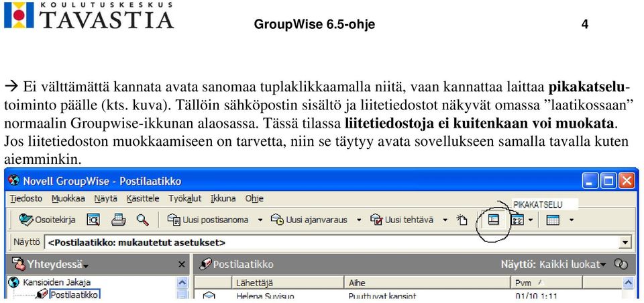The image size is (644, 303).
Task: Sort messages by the Aihe column
Action: [x=427, y=283]
